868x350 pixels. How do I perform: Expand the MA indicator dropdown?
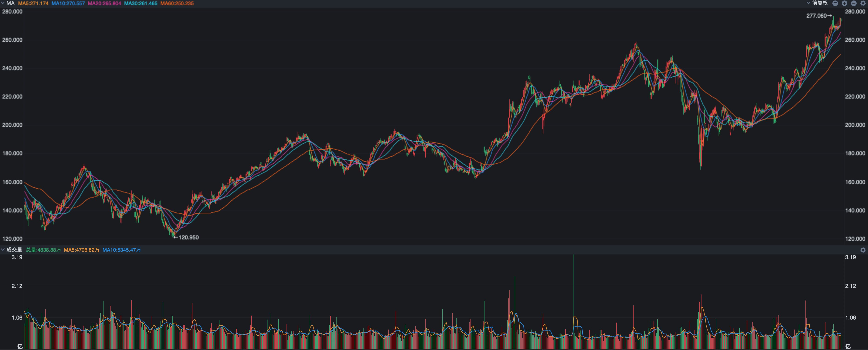[x=3, y=3]
